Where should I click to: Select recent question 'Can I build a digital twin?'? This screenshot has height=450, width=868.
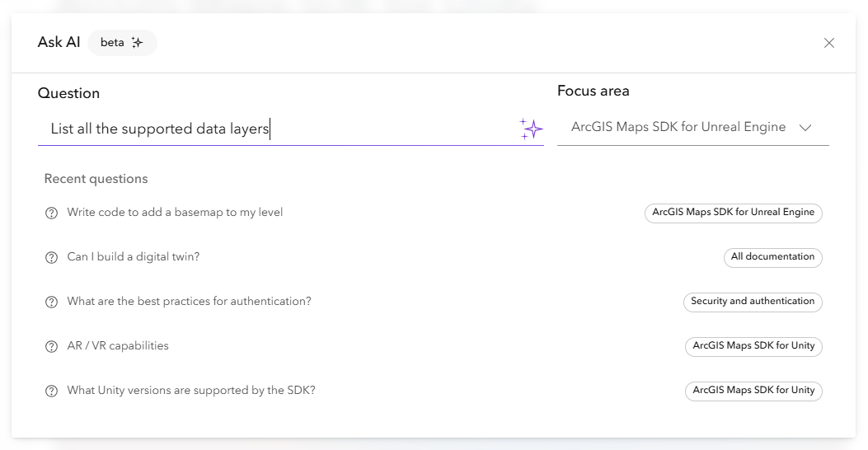pyautogui.click(x=134, y=256)
